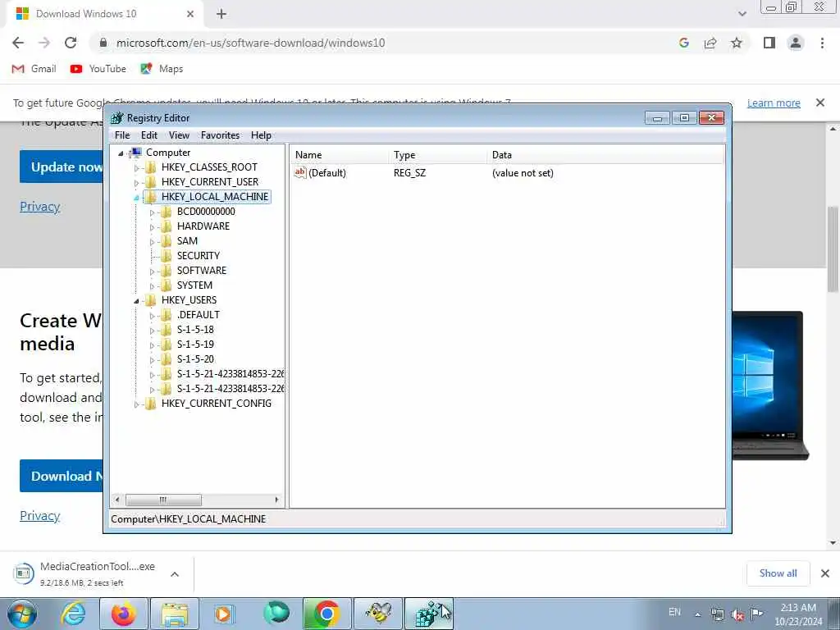Expand the HKEY_CLASSES_ROOT key
The height and width of the screenshot is (630, 840).
coord(137,167)
